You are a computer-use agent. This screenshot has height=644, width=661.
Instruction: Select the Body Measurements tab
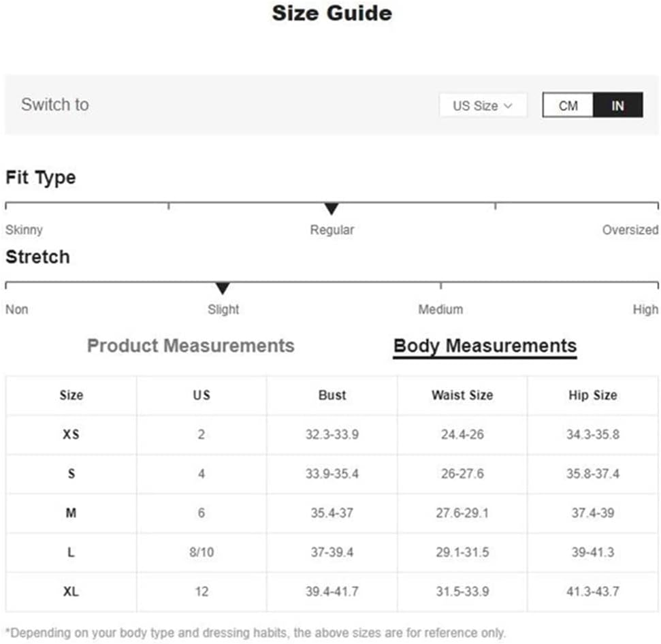pyautogui.click(x=485, y=347)
